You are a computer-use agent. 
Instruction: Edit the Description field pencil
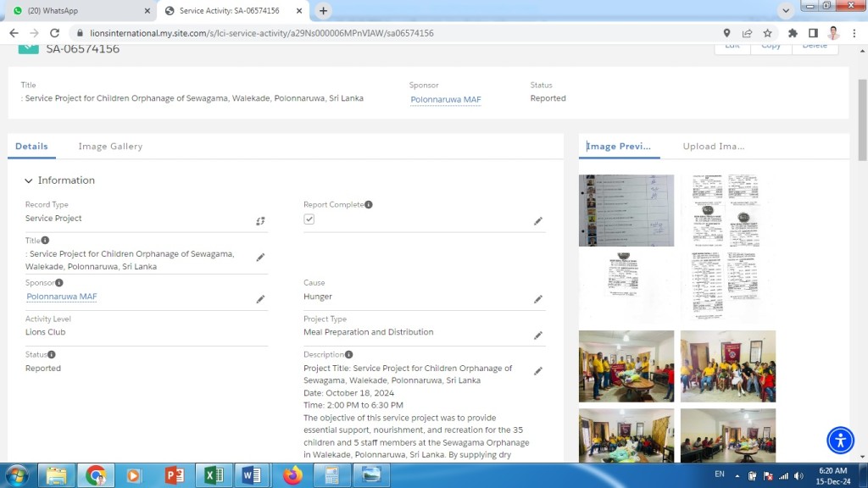pyautogui.click(x=538, y=371)
